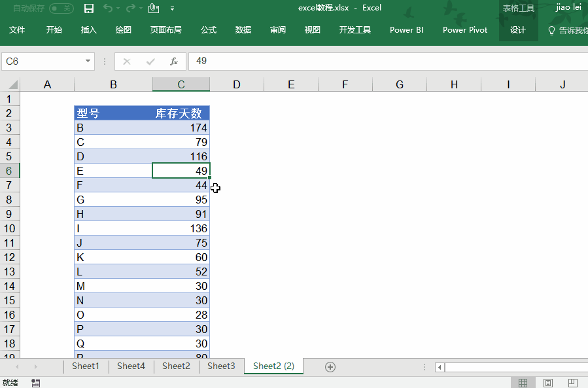Open Customize Quick Access Toolbar dropdown
Image resolution: width=588 pixels, height=388 pixels.
point(172,9)
